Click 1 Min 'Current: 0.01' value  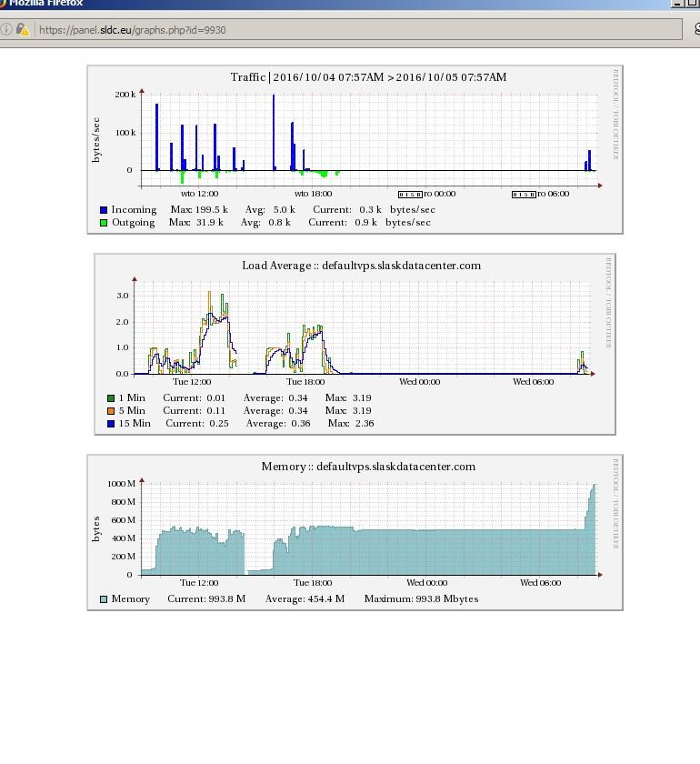coord(194,397)
